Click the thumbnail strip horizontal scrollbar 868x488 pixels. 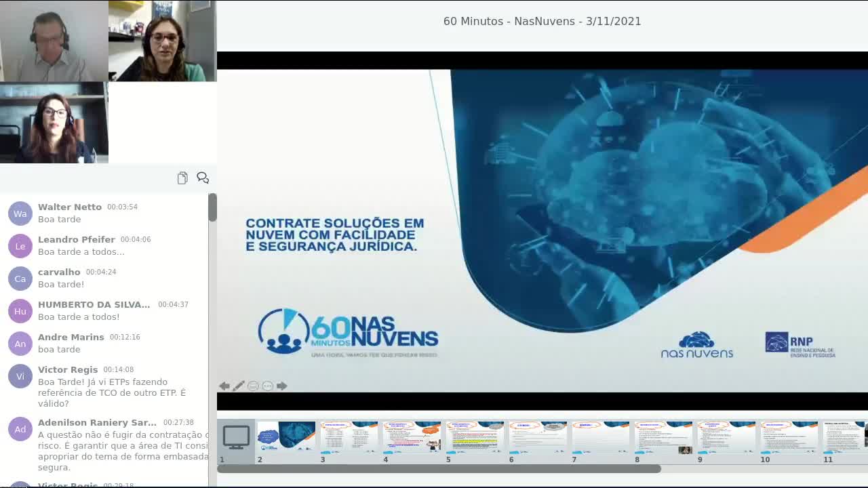[x=439, y=468]
